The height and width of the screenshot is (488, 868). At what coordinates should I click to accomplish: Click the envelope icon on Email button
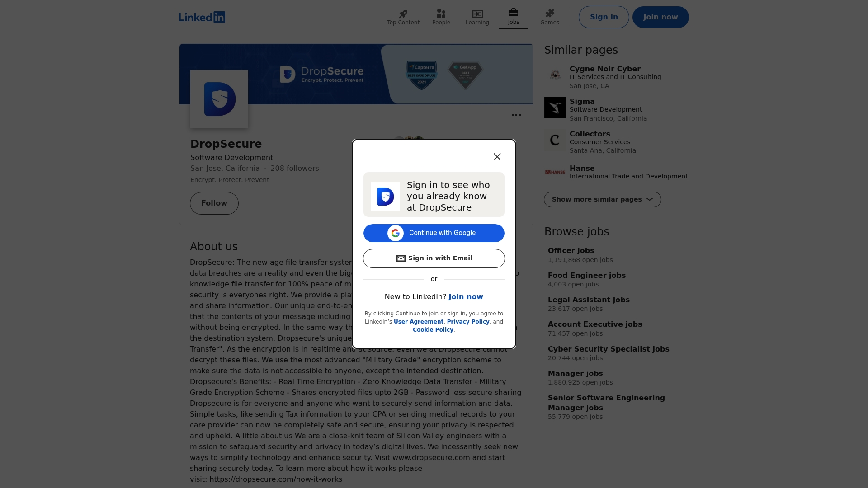[x=401, y=258]
